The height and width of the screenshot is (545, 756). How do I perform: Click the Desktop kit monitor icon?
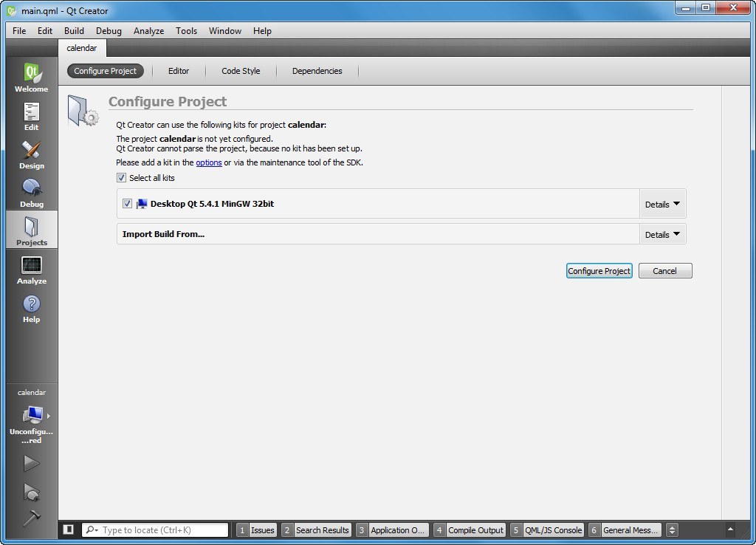coord(141,204)
